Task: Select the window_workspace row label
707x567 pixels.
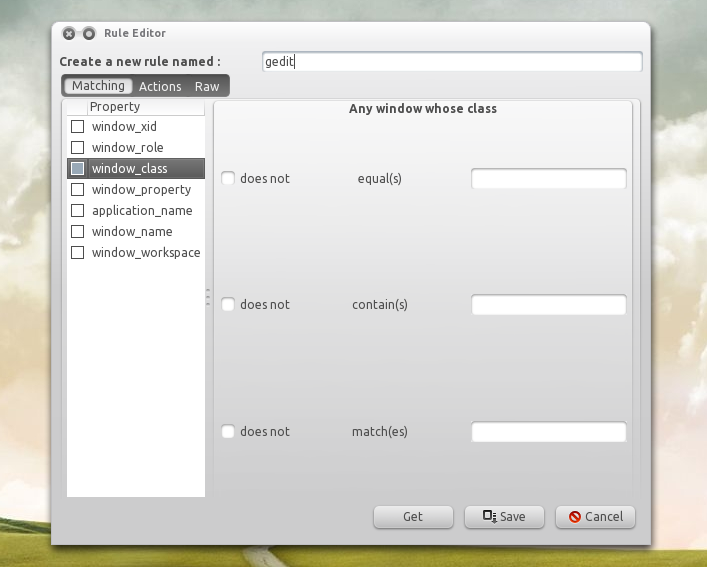Action: pos(146,253)
